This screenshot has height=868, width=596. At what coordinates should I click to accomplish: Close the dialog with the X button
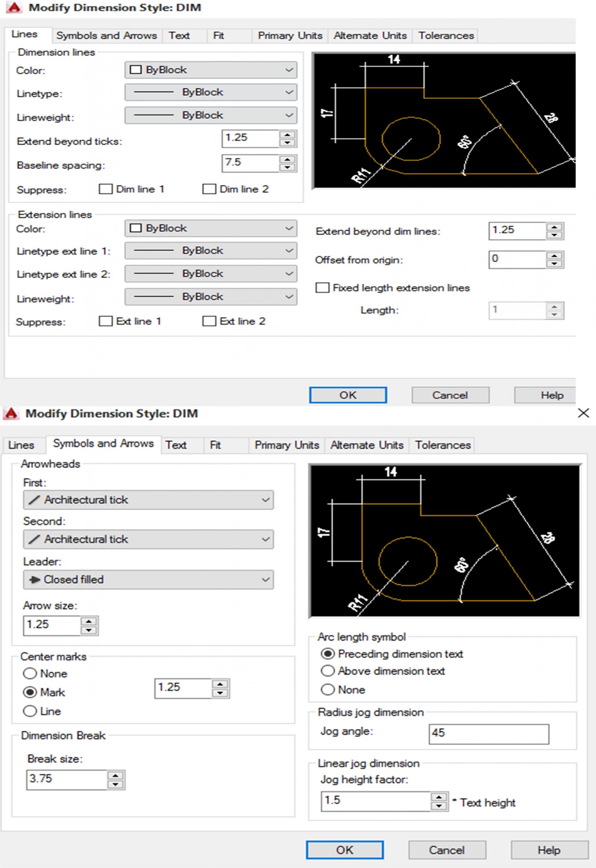point(583,413)
